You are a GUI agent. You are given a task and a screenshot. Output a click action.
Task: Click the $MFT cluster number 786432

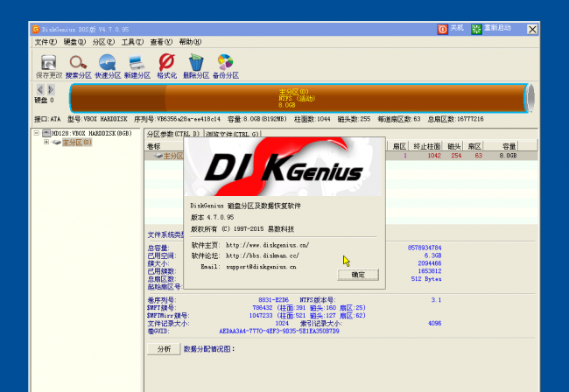coord(263,308)
